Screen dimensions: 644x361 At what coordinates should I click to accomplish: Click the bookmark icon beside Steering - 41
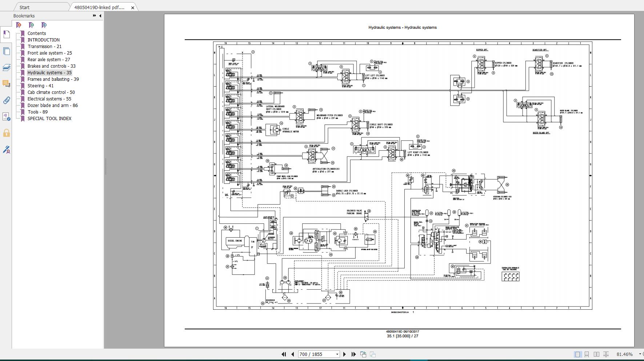pos(23,86)
